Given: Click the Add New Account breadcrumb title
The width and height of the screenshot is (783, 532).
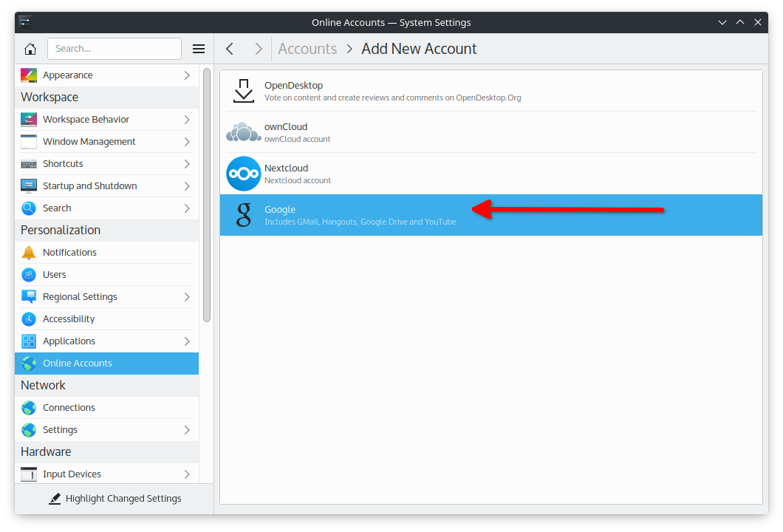Looking at the screenshot, I should 419,49.
